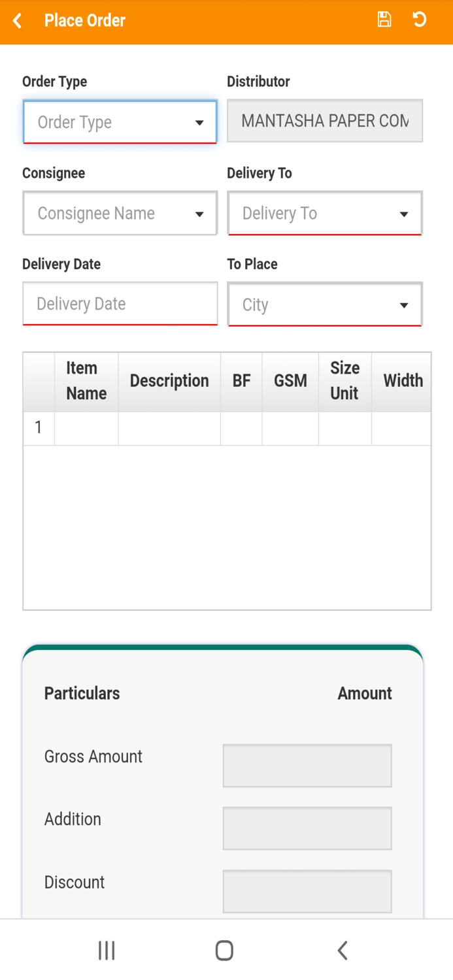Screen dimensions: 453x980
Task: Focus the Addition amount field
Action: 307,828
